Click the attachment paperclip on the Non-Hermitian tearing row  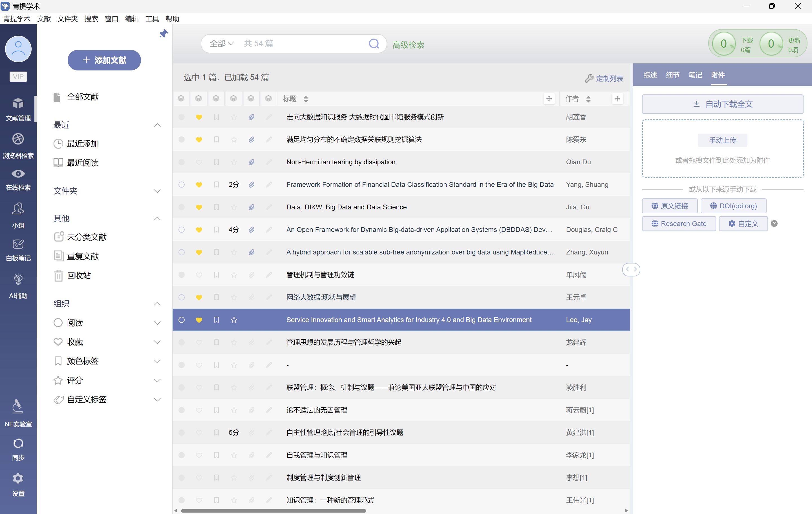click(x=251, y=162)
